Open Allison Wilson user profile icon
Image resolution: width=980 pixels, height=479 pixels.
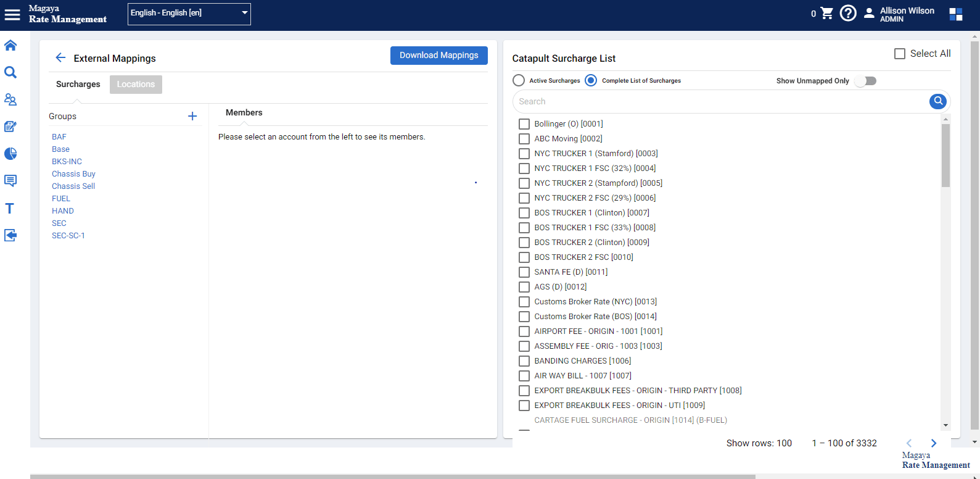point(869,13)
